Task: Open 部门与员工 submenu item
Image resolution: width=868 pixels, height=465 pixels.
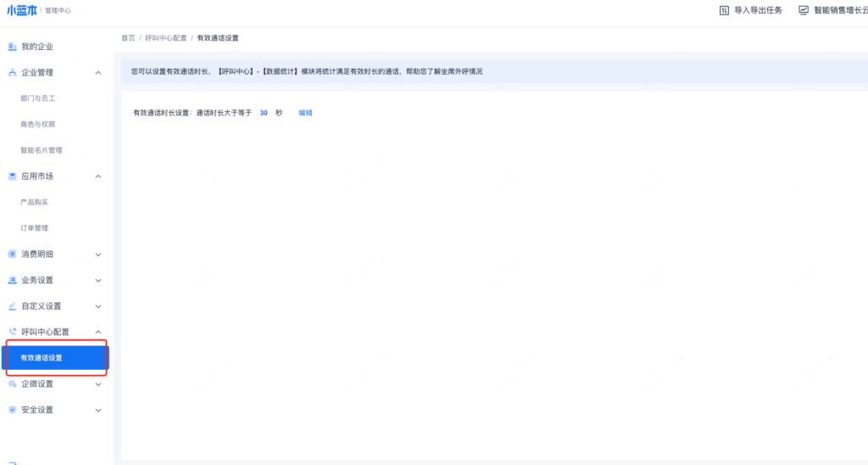Action: (x=38, y=98)
